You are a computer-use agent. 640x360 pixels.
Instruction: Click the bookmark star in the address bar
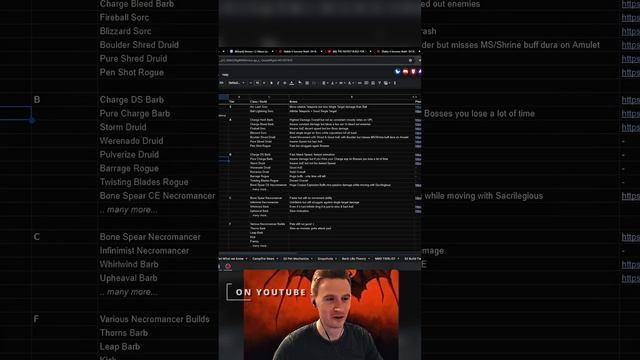pyautogui.click(x=410, y=60)
